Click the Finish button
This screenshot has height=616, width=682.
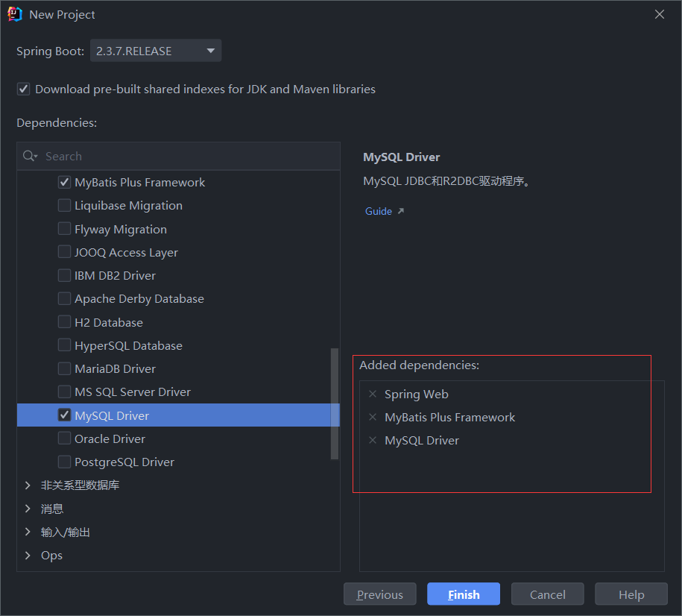pyautogui.click(x=464, y=594)
